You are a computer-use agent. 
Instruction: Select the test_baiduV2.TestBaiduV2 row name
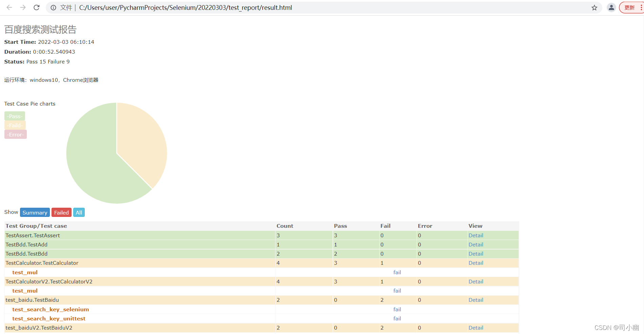click(39, 328)
